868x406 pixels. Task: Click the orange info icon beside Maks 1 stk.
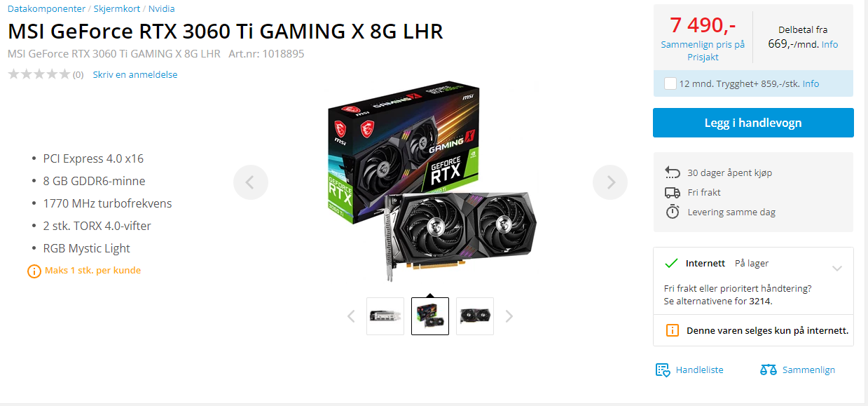coord(34,271)
